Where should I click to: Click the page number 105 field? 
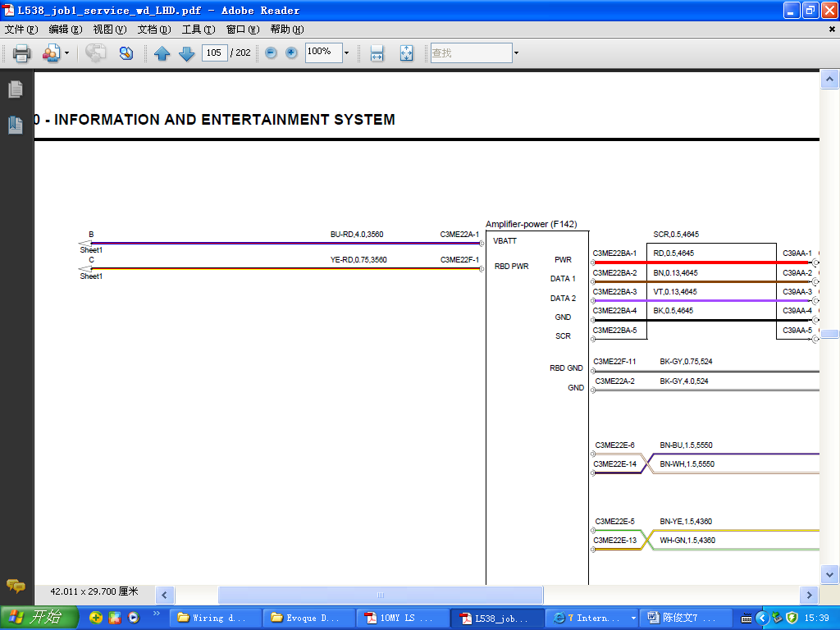(215, 52)
